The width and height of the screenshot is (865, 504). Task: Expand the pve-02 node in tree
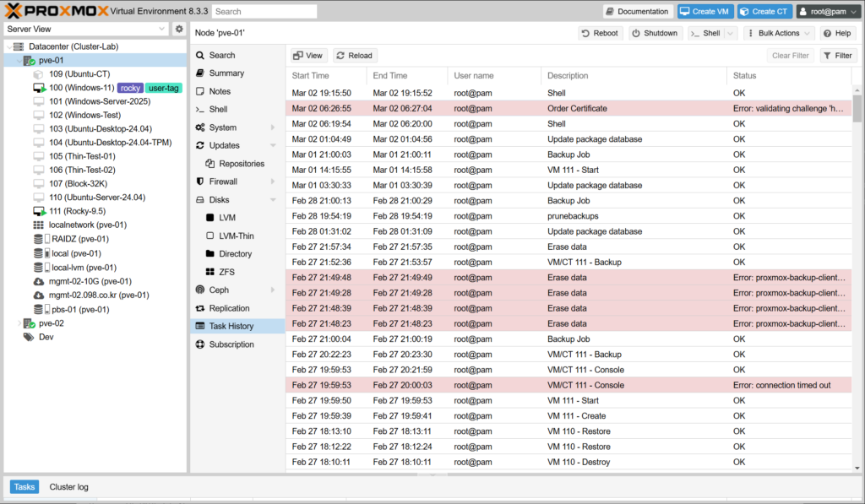(x=19, y=323)
